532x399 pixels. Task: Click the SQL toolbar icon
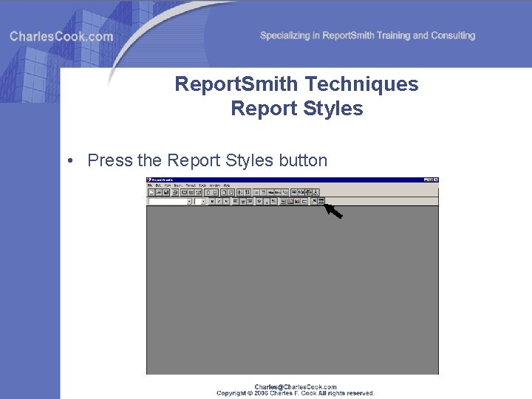pyautogui.click(x=301, y=192)
